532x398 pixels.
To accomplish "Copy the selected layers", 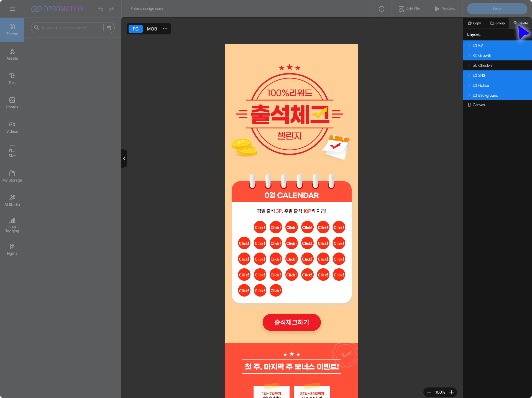I will [474, 23].
